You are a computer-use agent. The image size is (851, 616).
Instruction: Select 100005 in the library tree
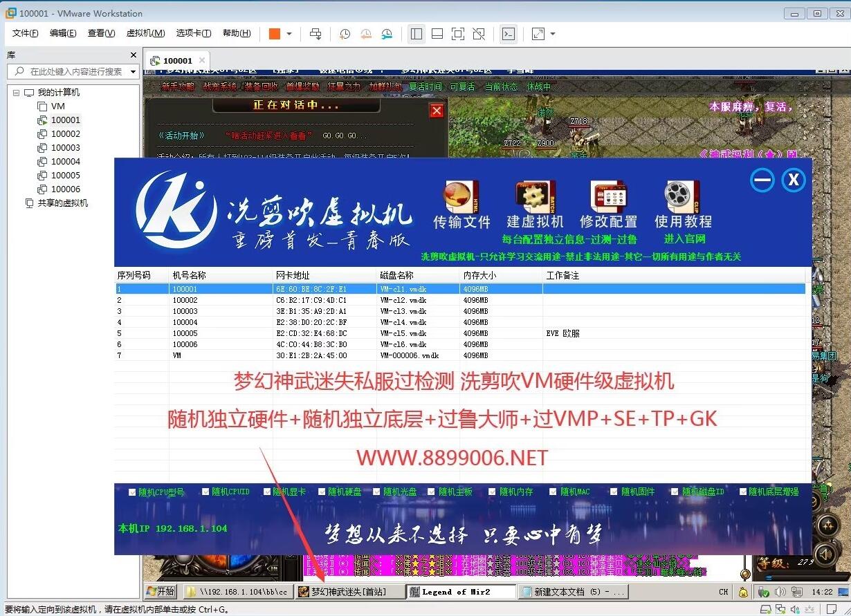pos(66,175)
